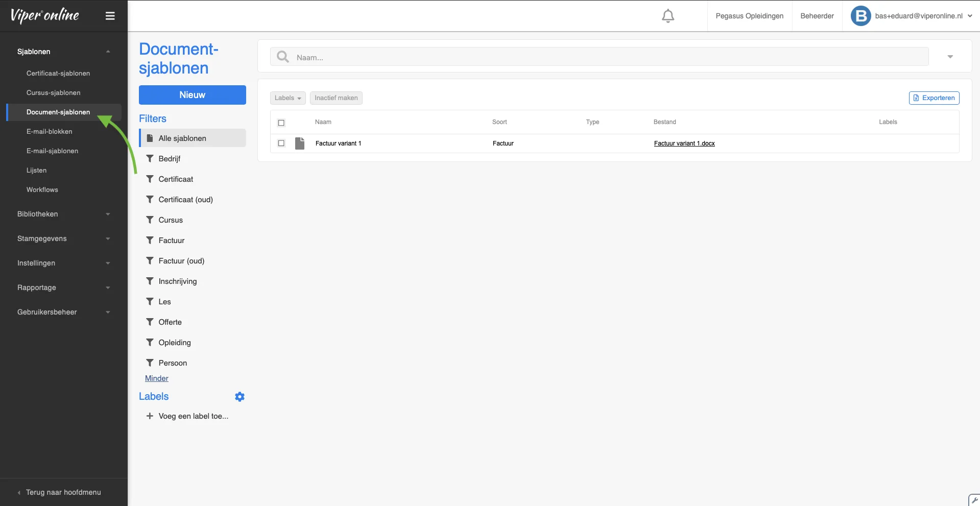Select the Factuur filter funnel icon
The image size is (980, 506).
pyautogui.click(x=150, y=240)
